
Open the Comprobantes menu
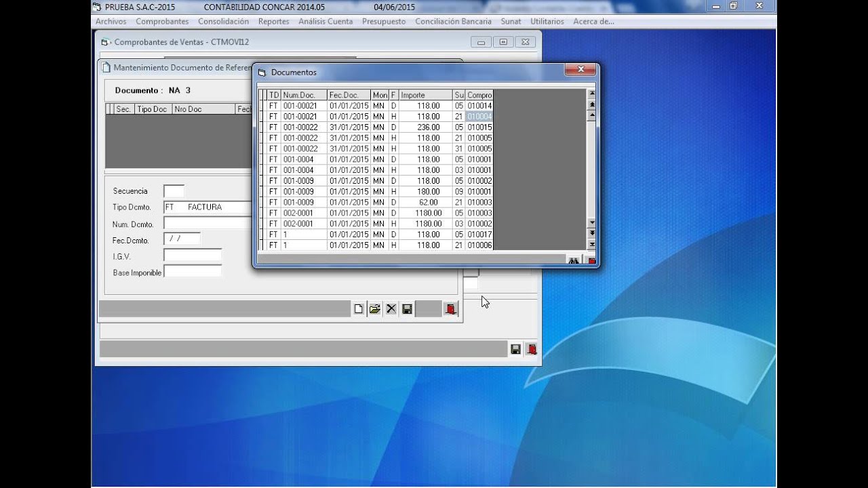point(162,21)
